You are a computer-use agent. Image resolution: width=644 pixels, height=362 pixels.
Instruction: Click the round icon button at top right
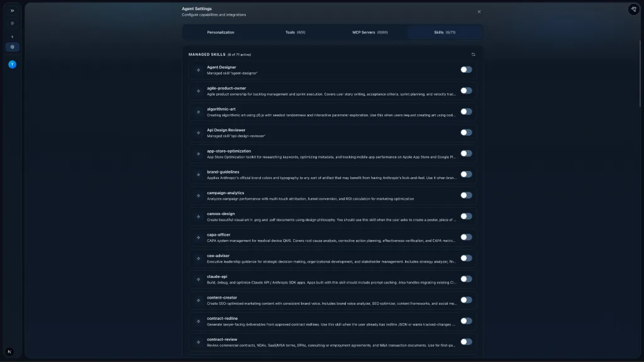[x=633, y=9]
